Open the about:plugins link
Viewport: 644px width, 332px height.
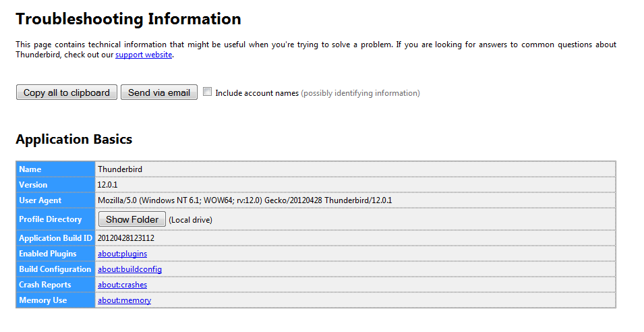click(x=122, y=254)
